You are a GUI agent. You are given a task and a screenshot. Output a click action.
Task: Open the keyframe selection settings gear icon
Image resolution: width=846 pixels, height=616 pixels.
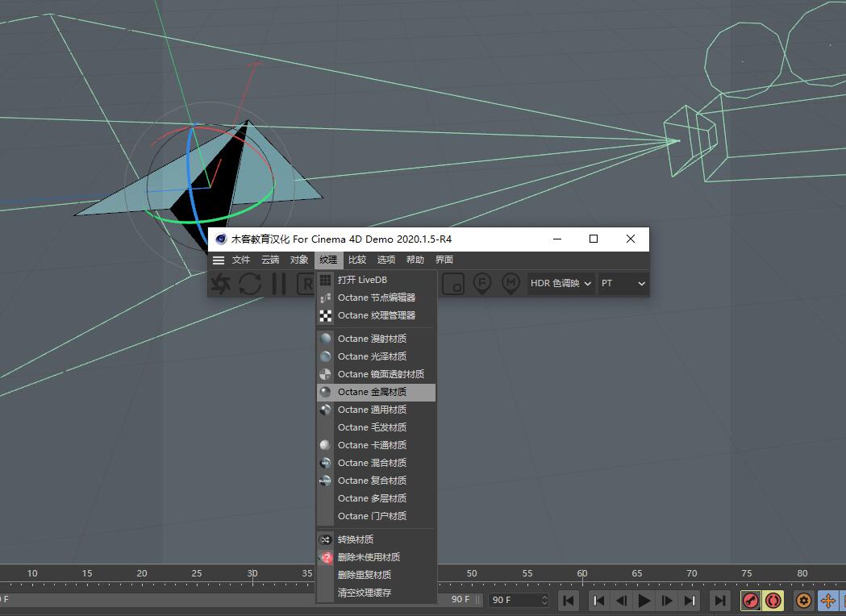[804, 601]
